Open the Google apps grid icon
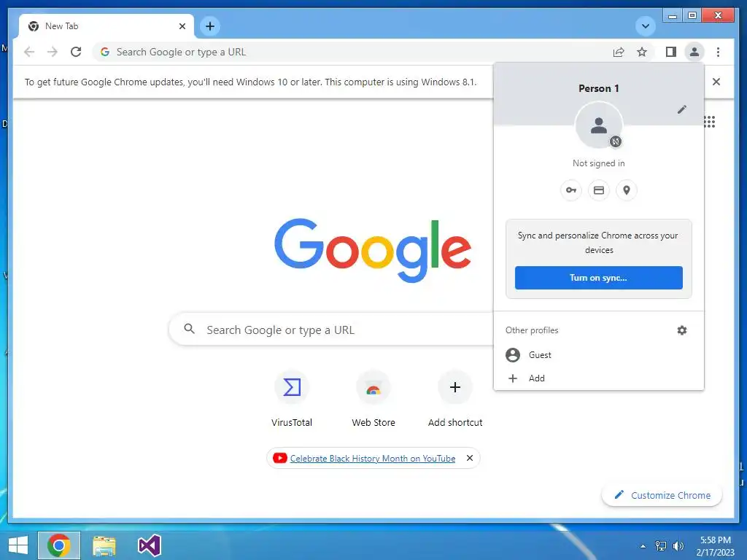This screenshot has width=747, height=560. [709, 122]
